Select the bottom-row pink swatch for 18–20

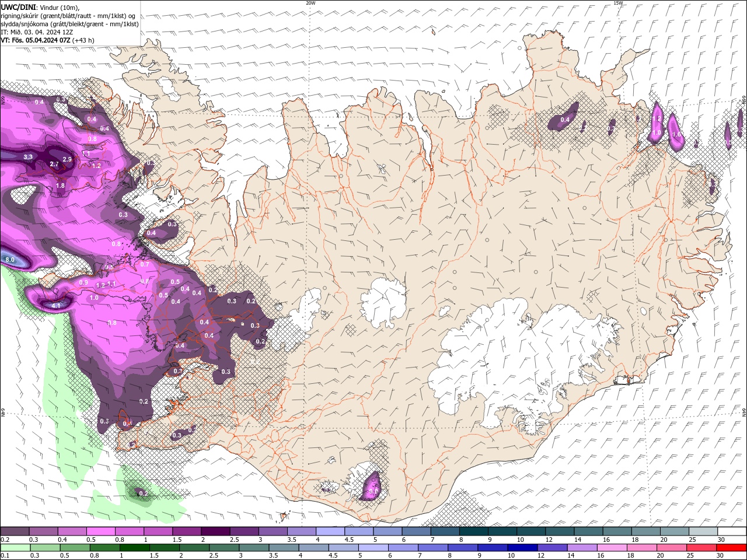coord(642,548)
